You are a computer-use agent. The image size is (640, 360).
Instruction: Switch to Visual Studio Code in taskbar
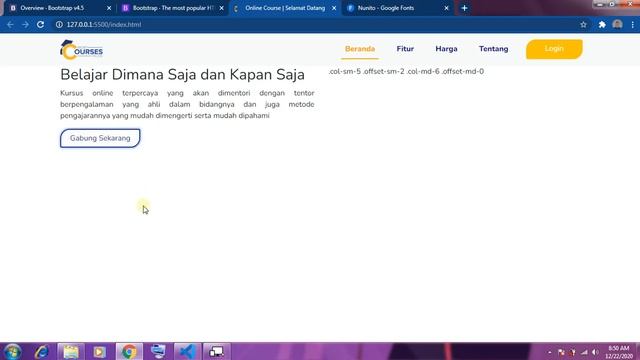[x=187, y=351]
